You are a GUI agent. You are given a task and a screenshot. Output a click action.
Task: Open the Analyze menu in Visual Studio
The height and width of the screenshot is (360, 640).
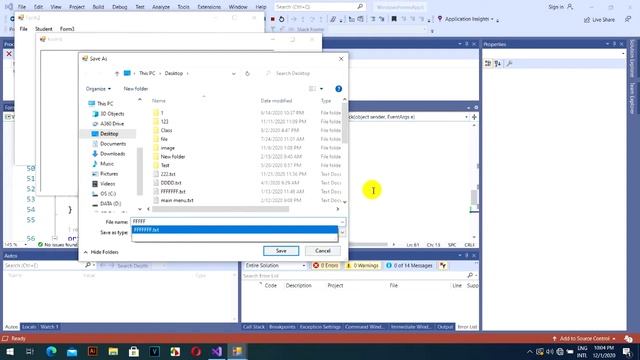coord(161,7)
